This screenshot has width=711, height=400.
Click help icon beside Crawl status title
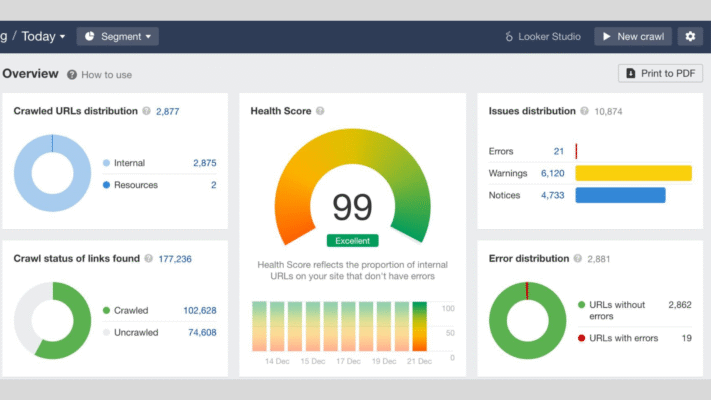tap(149, 258)
